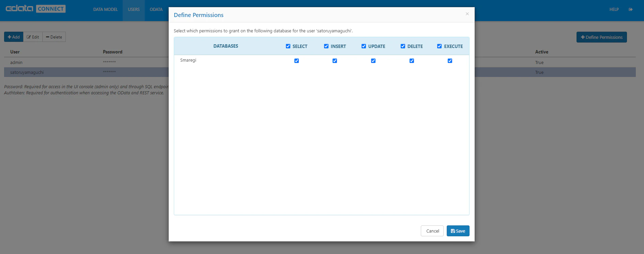Click the Cancel button
Image resolution: width=644 pixels, height=254 pixels.
pyautogui.click(x=432, y=231)
